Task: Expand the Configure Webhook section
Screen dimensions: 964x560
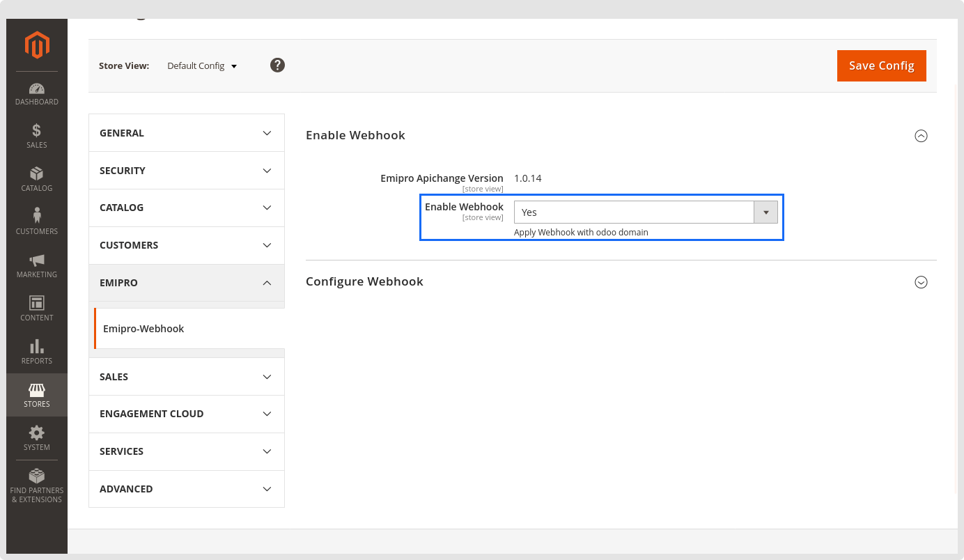Action: click(921, 282)
